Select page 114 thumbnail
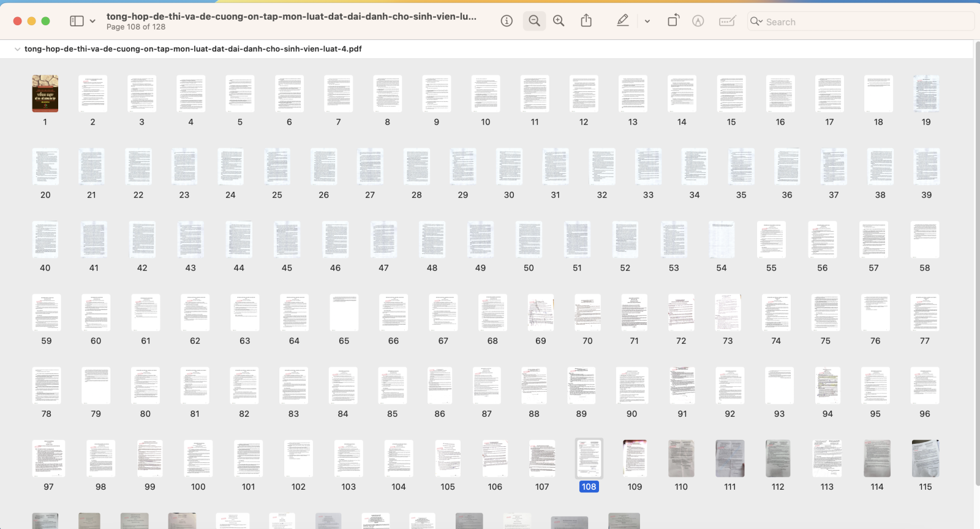980x529 pixels. 877,458
